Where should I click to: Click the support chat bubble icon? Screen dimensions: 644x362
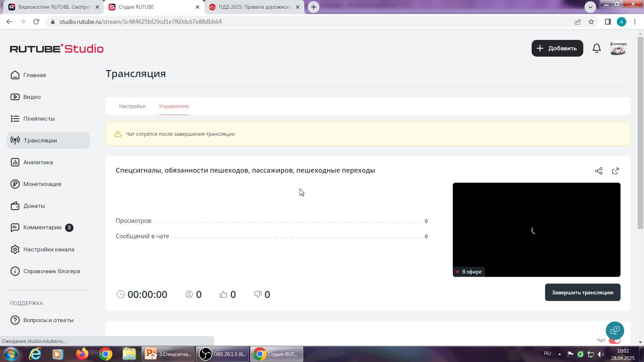614,330
